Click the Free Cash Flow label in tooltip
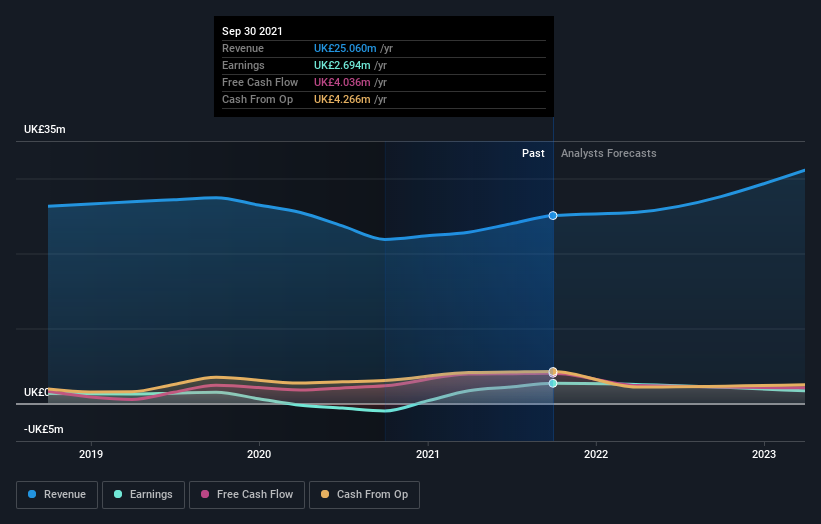 click(x=260, y=82)
